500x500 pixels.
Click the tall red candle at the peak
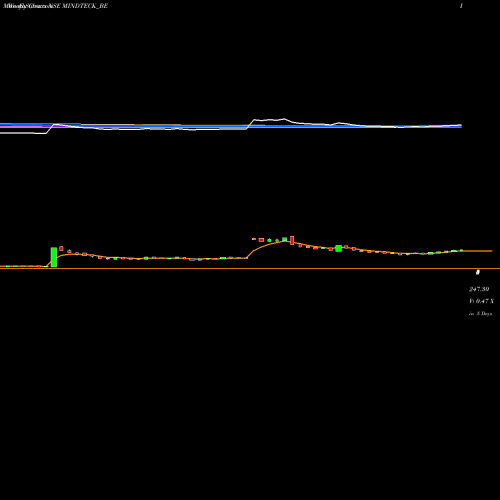(x=292, y=240)
